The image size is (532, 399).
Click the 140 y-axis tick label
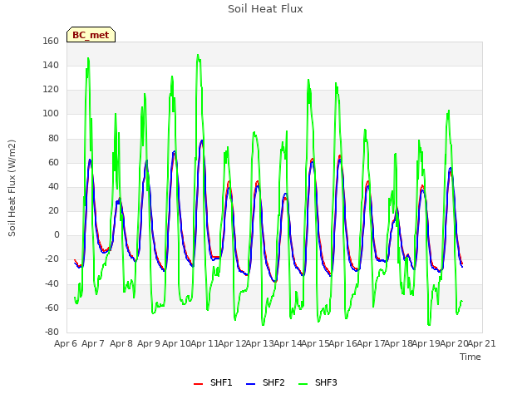point(51,65)
